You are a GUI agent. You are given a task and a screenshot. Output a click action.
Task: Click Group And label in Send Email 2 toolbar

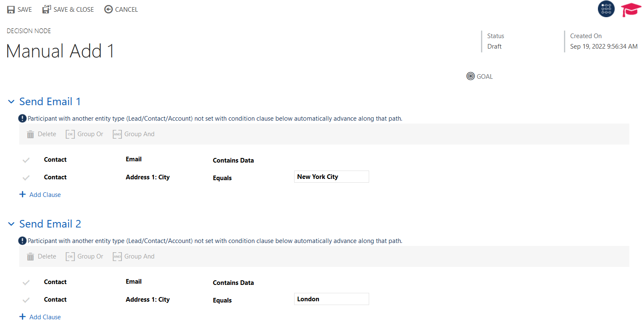(140, 256)
